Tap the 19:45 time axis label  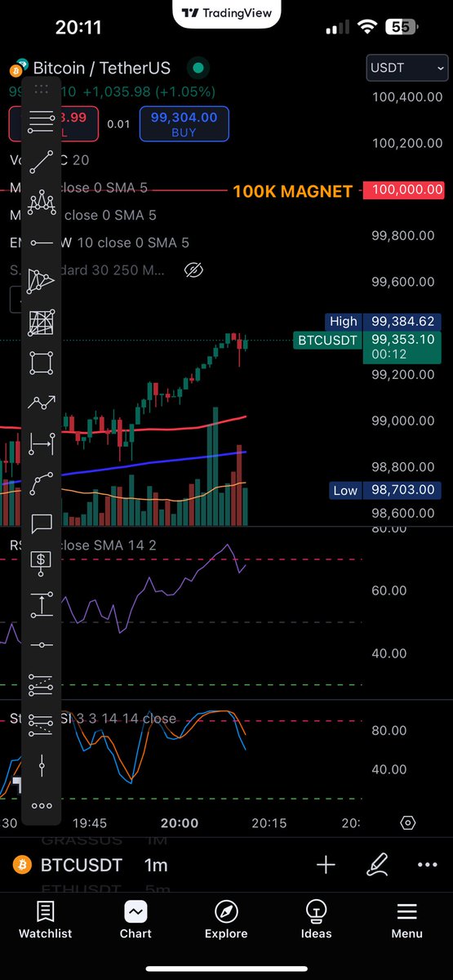click(89, 822)
